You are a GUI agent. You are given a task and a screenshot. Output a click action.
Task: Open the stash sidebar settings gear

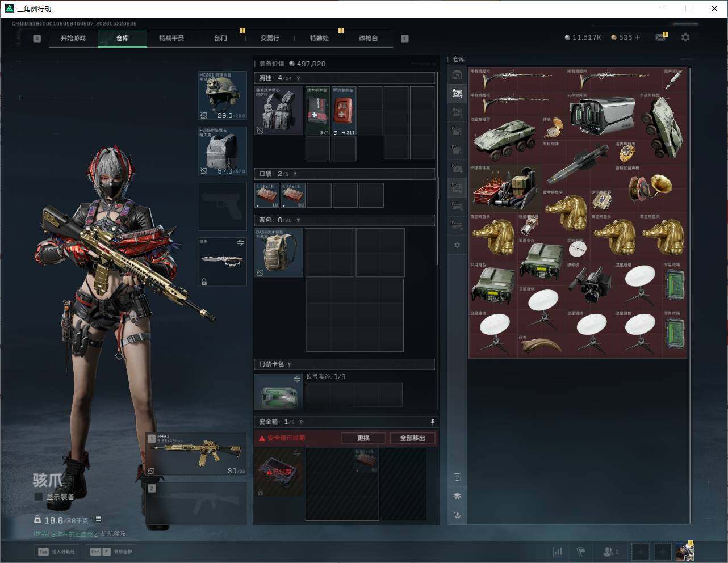tap(457, 245)
